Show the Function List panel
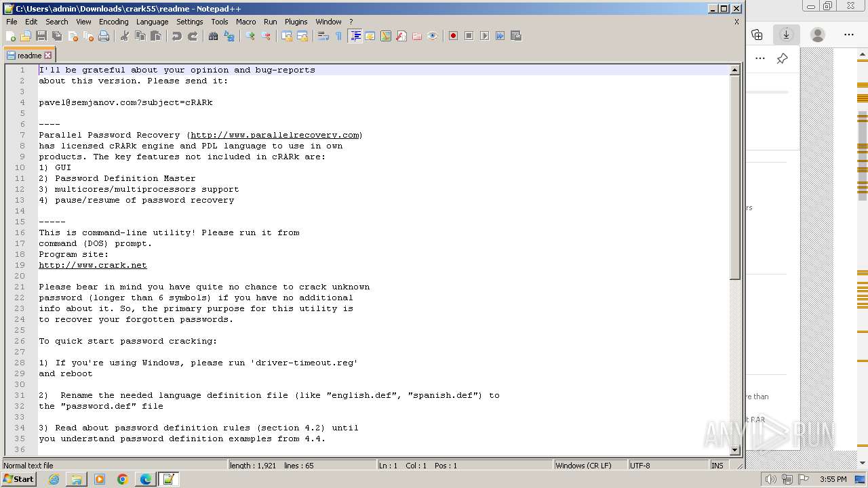The image size is (868, 488). 401,36
